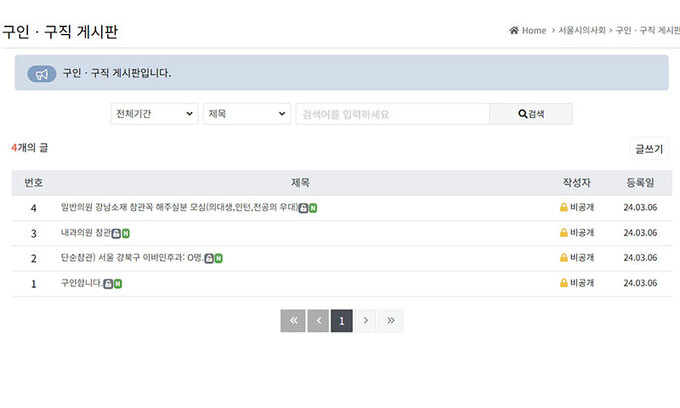Click the lock icon beside post 1 title
This screenshot has height=408, width=680.
pos(108,284)
